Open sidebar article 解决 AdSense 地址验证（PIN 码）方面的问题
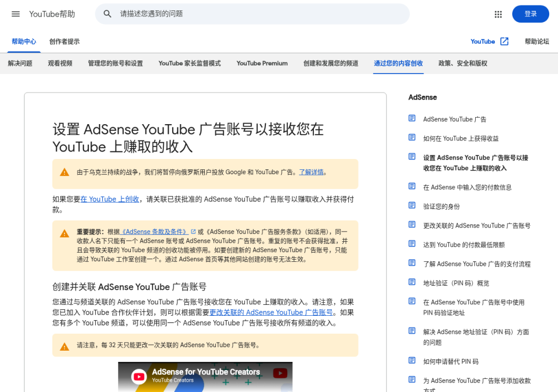 [x=476, y=337]
